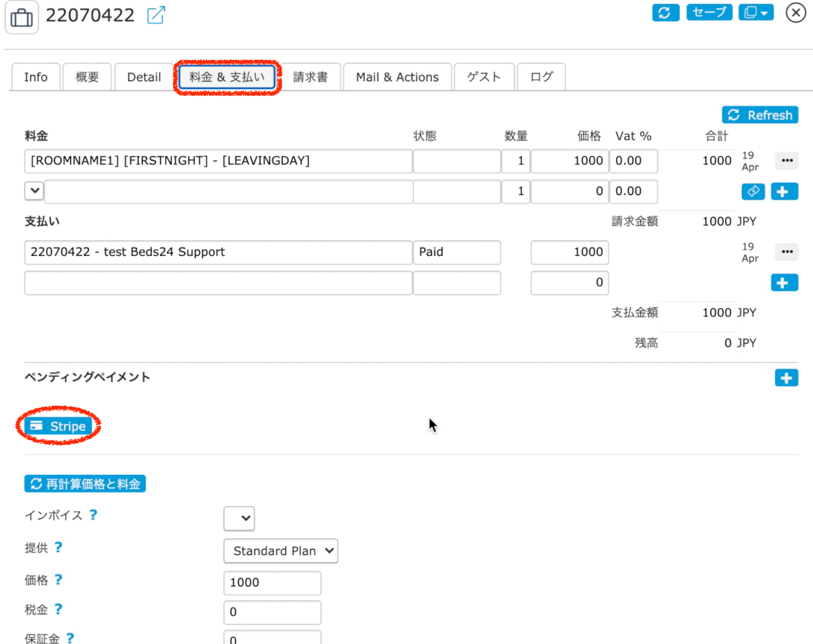
Task: Click help icon next to インボイス
Action: [93, 515]
